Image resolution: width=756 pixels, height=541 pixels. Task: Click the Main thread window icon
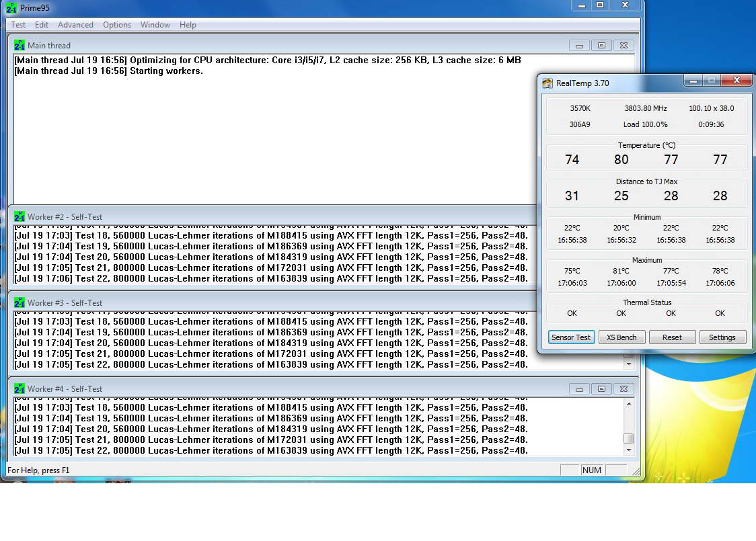[20, 45]
